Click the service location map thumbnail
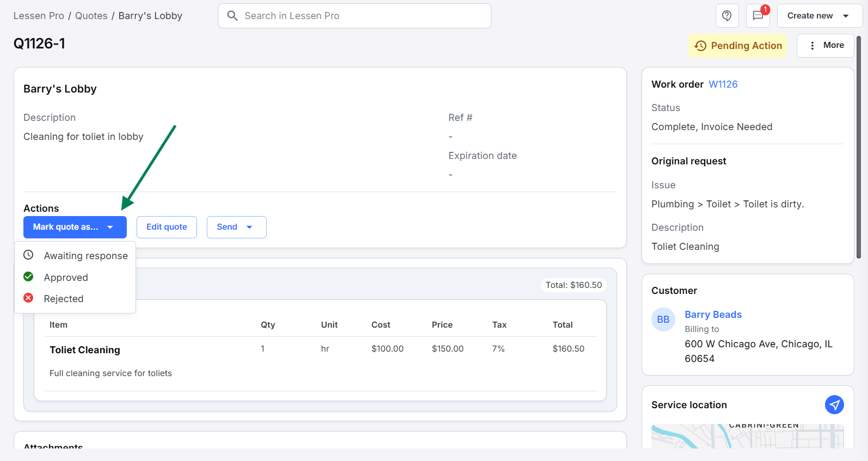Image resolution: width=868 pixels, height=461 pixels. 747,436
